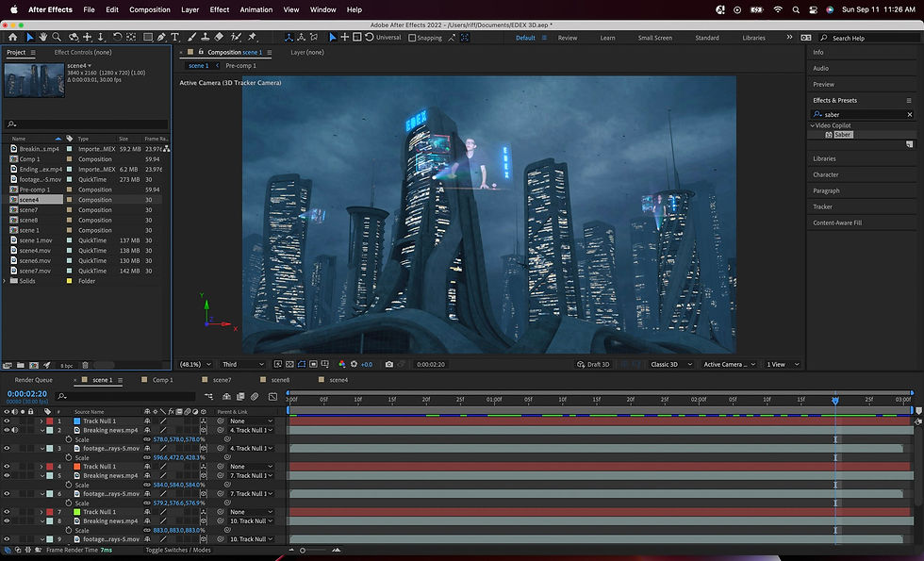Select the Pen tool
This screenshot has height=561, width=924.
coord(161,37)
